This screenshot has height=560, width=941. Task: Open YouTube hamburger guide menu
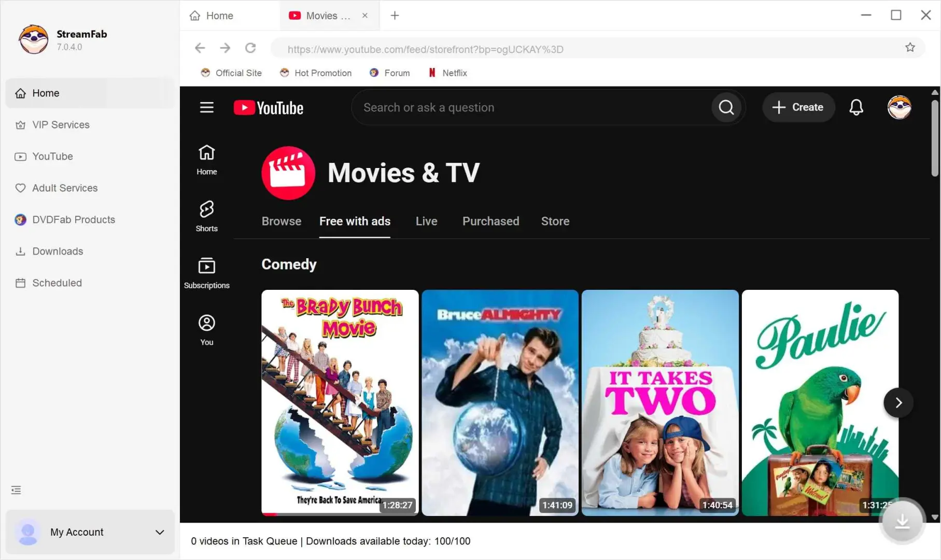coord(207,107)
